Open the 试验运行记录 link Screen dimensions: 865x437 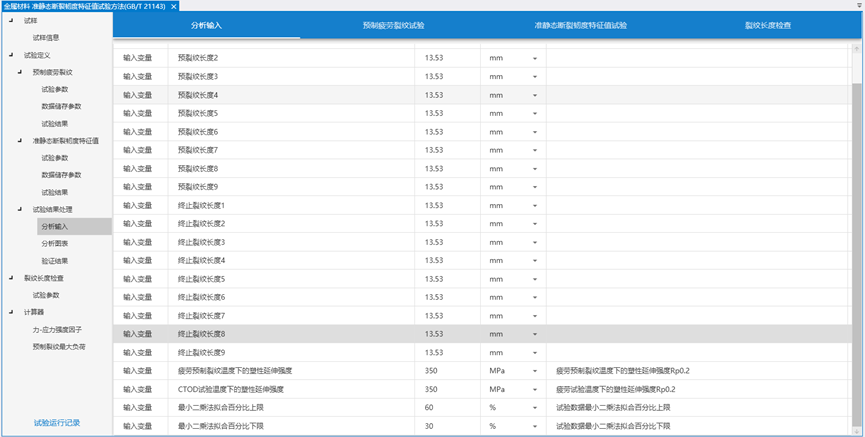pos(56,423)
